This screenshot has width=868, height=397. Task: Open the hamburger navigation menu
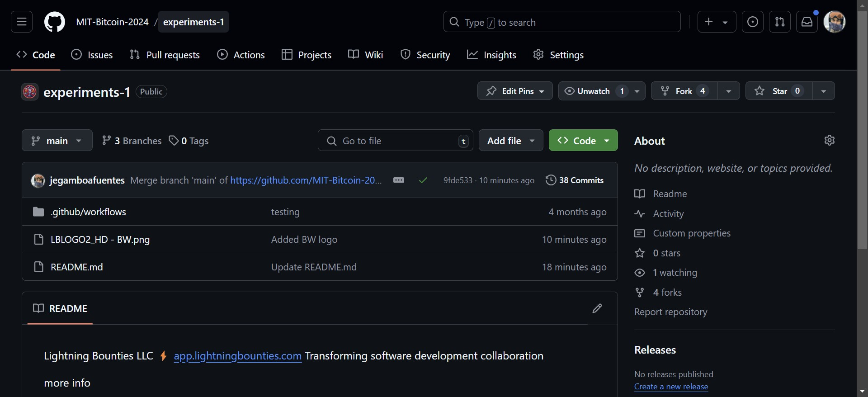(x=22, y=22)
